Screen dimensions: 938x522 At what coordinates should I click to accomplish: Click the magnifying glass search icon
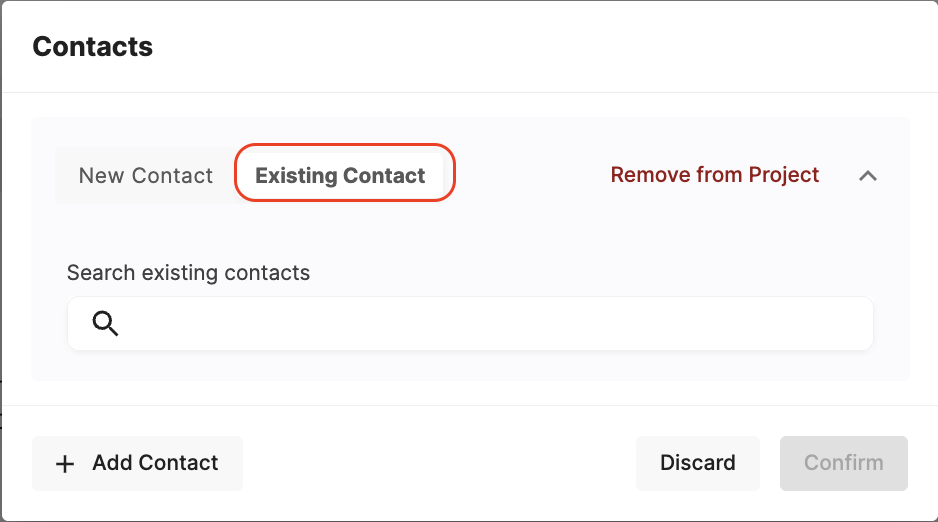point(106,323)
